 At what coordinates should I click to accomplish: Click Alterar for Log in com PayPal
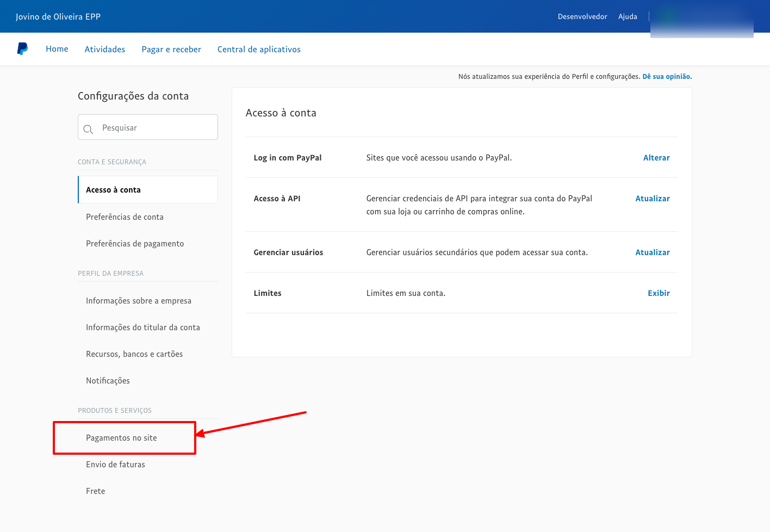click(x=656, y=158)
